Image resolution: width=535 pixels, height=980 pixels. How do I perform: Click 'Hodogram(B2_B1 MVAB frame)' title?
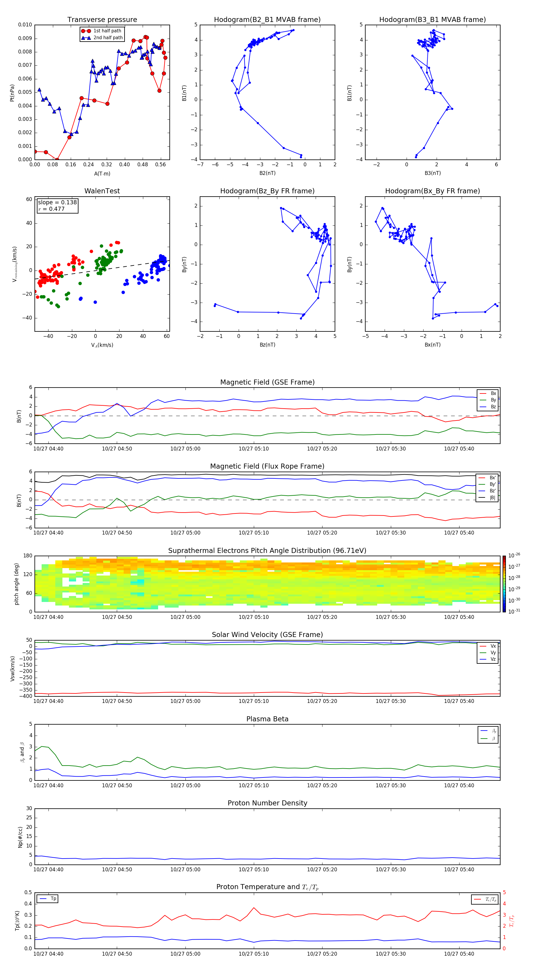pyautogui.click(x=267, y=20)
